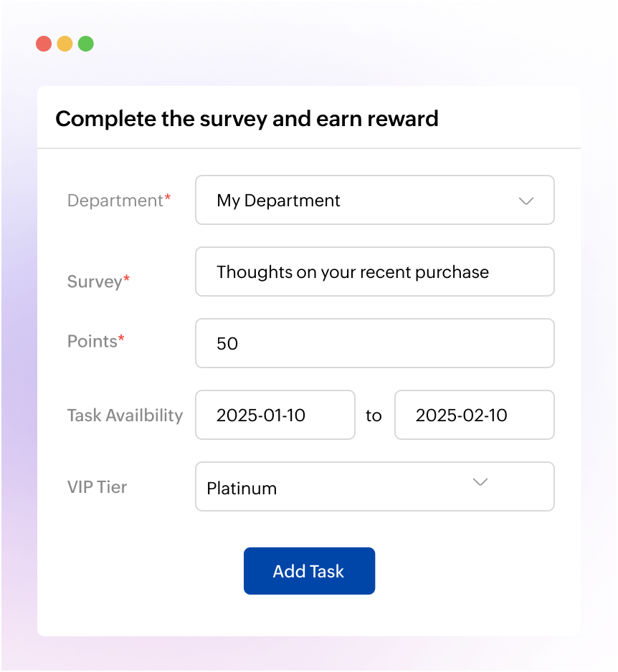Click the 'to' separator between dates

point(374,415)
